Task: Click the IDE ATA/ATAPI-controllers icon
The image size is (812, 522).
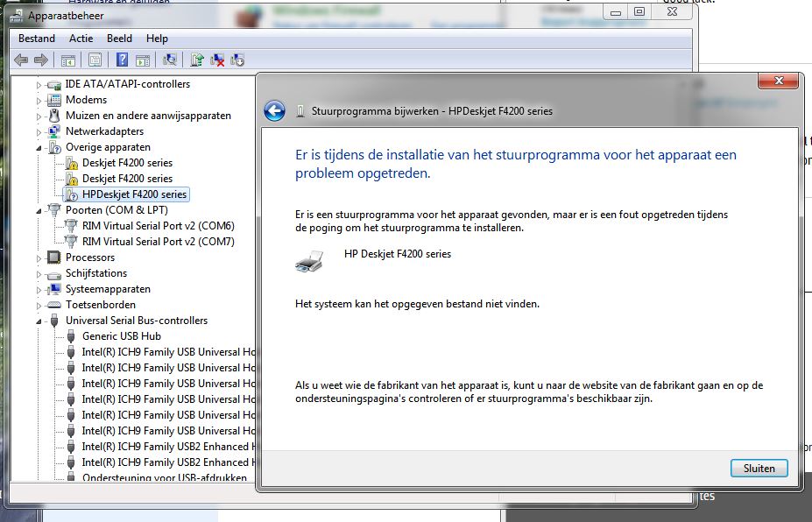Action: [x=53, y=84]
